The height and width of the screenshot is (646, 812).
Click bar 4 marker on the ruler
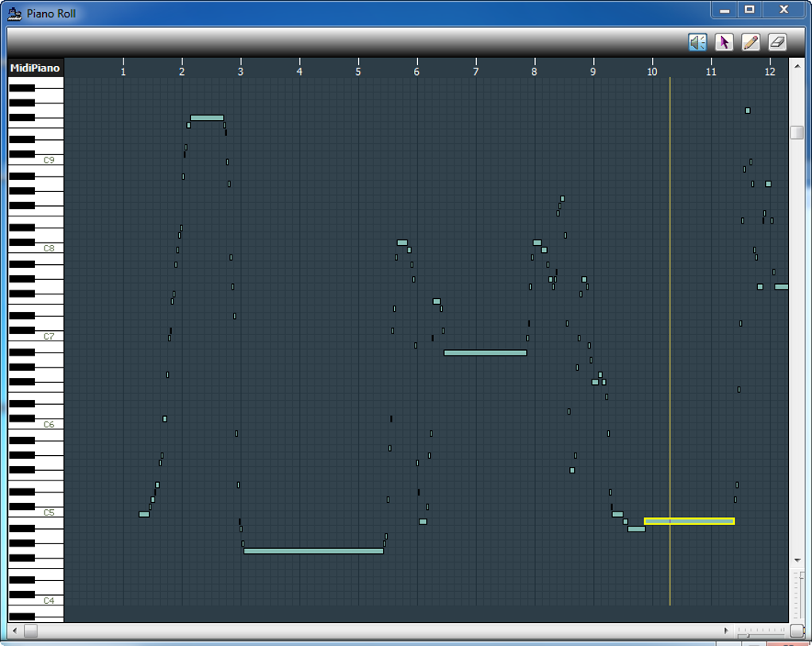pos(299,72)
